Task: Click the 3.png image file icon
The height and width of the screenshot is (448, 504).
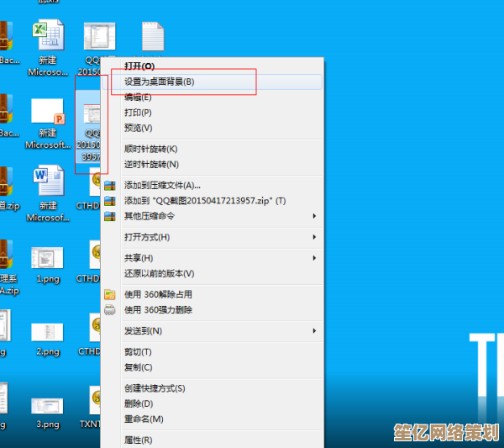Action: 47,406
